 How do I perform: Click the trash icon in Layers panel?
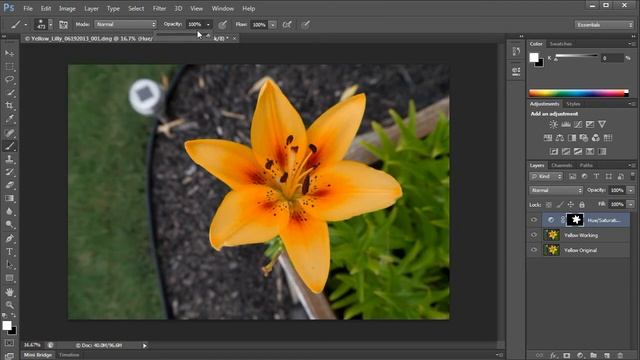620,356
